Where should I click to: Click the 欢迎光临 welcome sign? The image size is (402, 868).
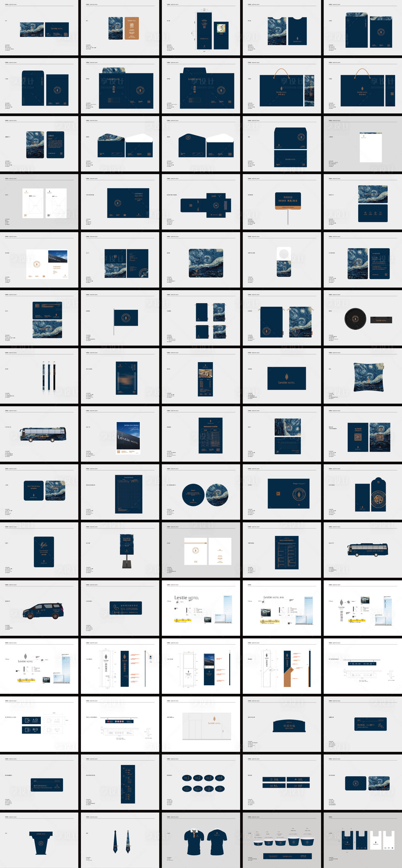pos(289,726)
